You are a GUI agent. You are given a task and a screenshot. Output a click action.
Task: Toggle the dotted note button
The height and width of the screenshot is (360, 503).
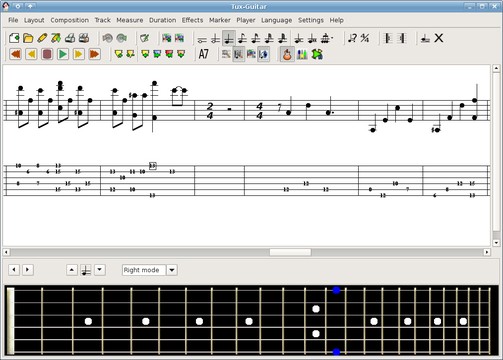(x=327, y=38)
